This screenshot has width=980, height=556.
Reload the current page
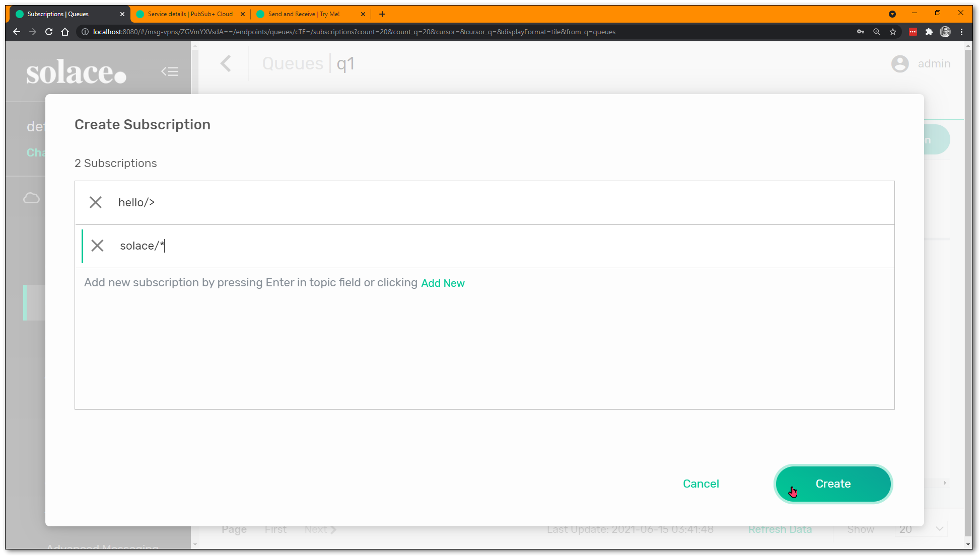49,32
